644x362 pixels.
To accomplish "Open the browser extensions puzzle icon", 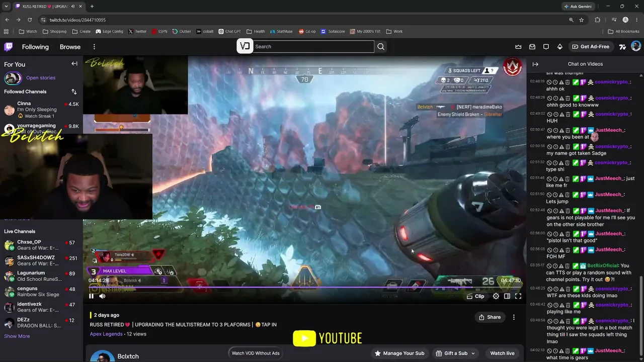I will tap(598, 20).
